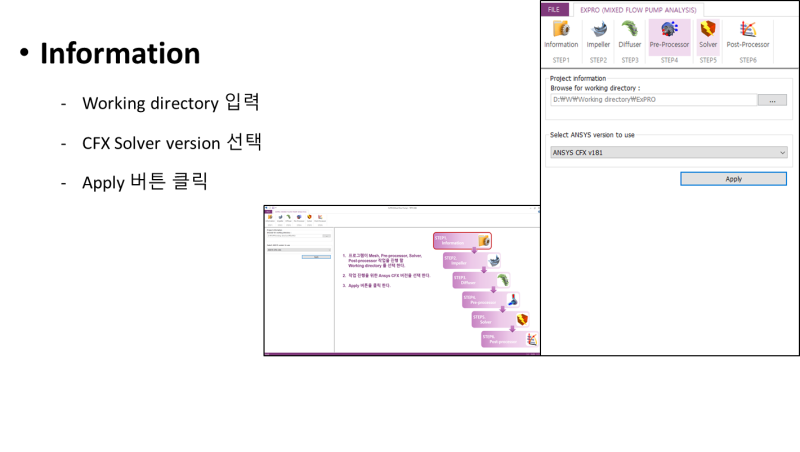Open the Solver step icon
The width and height of the screenshot is (800, 452).
click(708, 35)
